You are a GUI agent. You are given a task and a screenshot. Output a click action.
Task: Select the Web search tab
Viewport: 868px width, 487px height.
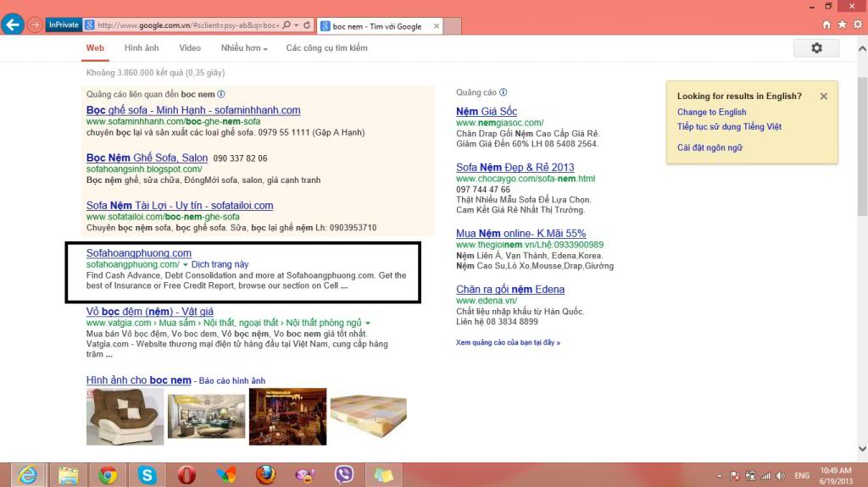[95, 48]
